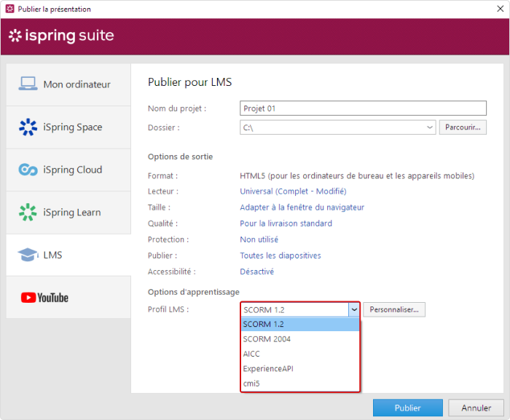
Task: Choose SCORM 2004 profile
Action: point(300,338)
